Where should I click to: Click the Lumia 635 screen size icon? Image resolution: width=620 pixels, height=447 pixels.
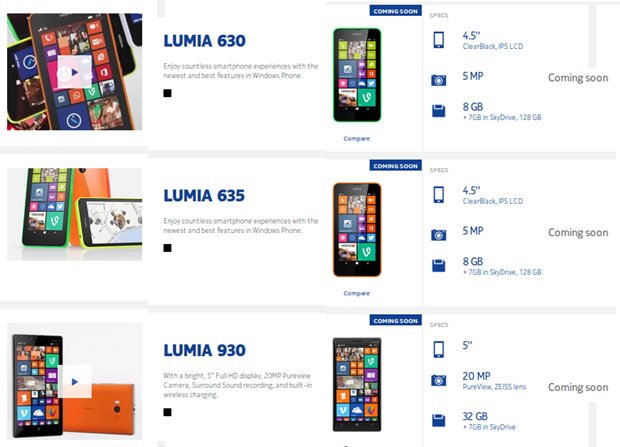(439, 195)
